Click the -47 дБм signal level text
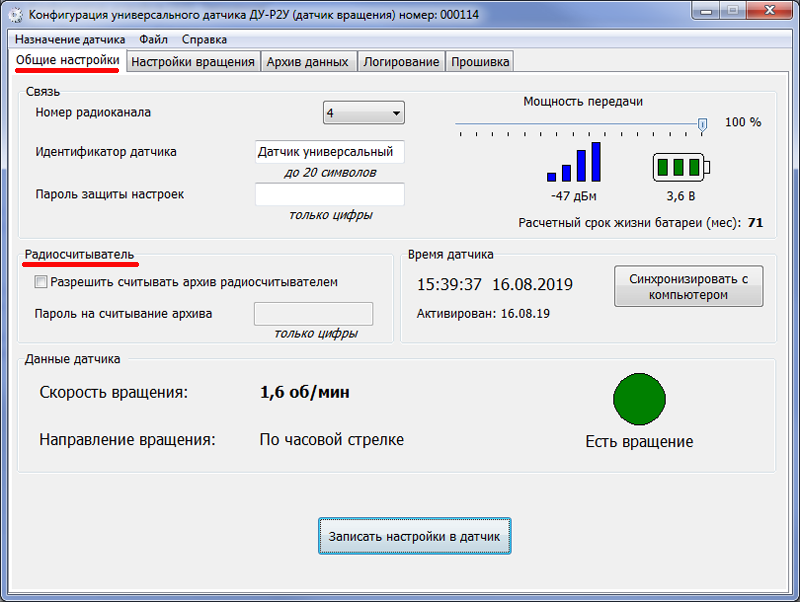Screen dimensions: 800x602 [x=573, y=196]
